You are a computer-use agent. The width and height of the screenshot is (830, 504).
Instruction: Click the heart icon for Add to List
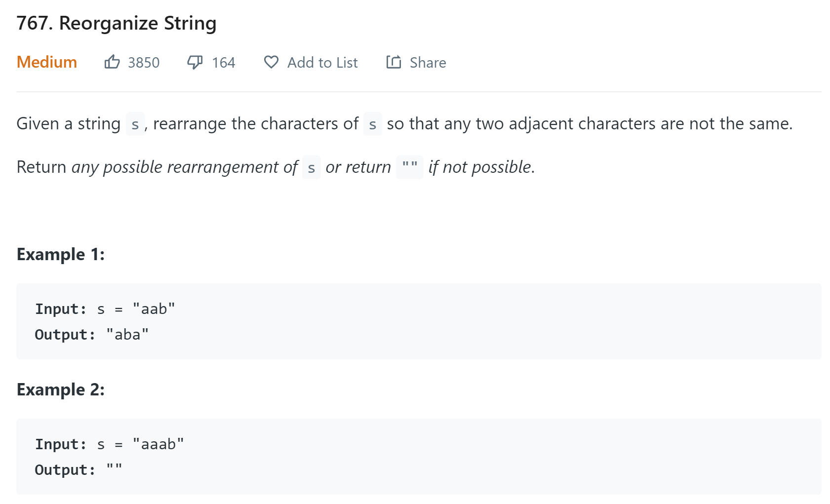tap(271, 62)
